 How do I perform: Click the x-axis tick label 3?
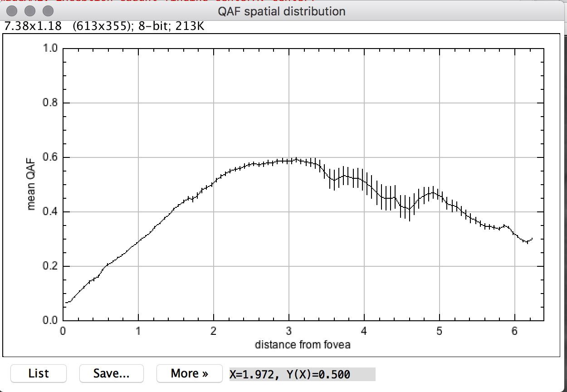coord(288,330)
